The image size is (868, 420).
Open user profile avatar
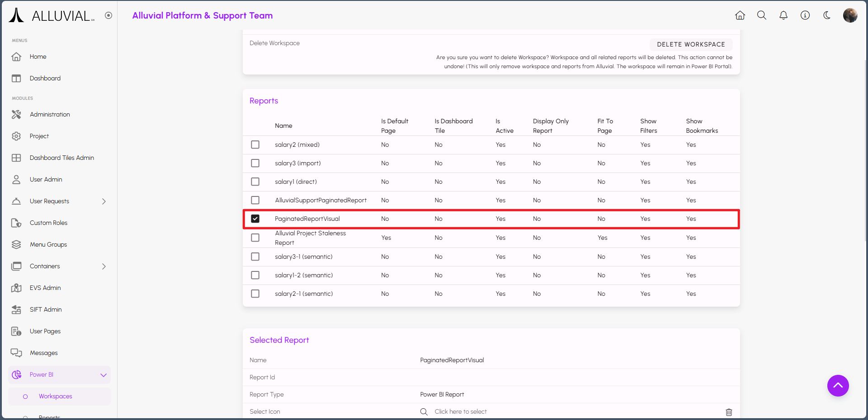(x=850, y=15)
